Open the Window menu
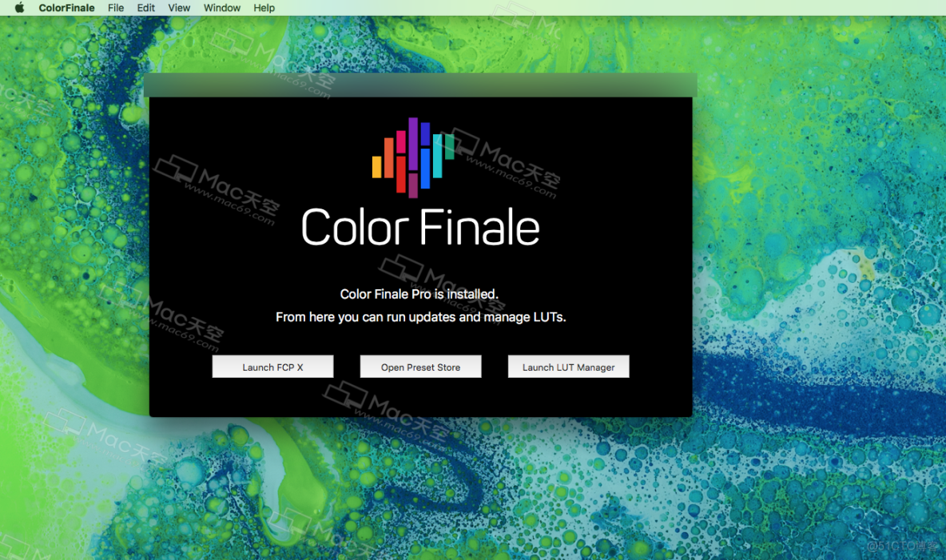This screenshot has height=560, width=946. (x=222, y=8)
